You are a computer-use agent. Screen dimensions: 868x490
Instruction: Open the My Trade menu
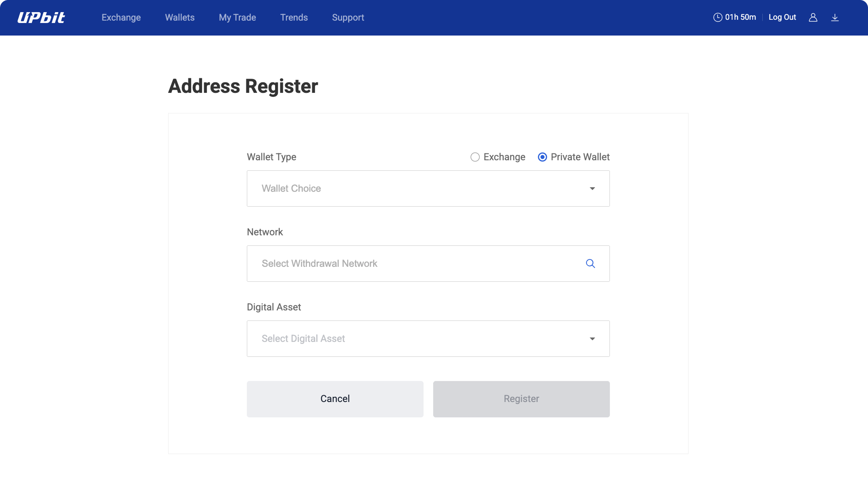tap(237, 17)
